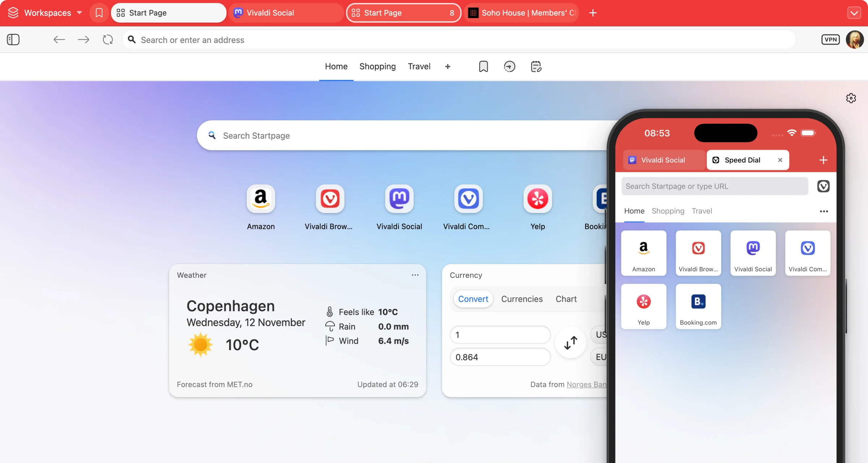Image resolution: width=868 pixels, height=463 pixels.
Task: Open the Weather widget options menu
Action: 415,275
